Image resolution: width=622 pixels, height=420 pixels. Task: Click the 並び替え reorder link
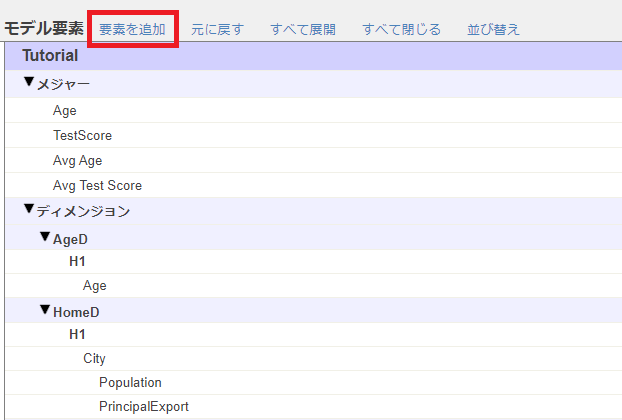pyautogui.click(x=493, y=29)
